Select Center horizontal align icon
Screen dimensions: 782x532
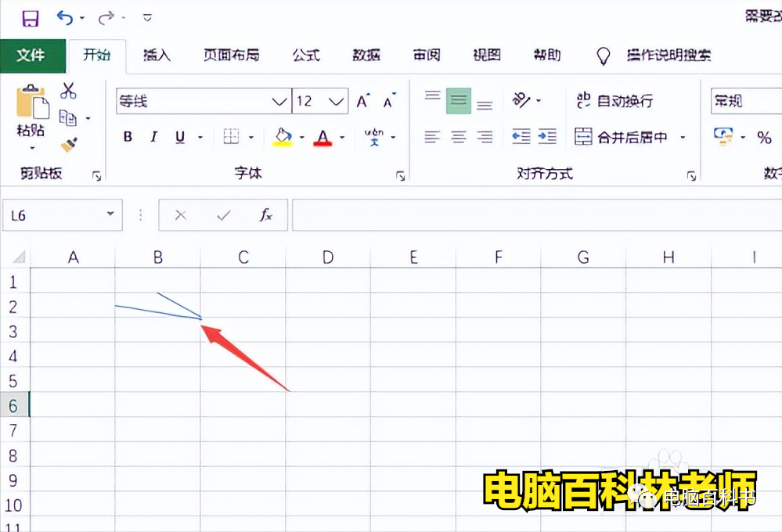(x=459, y=137)
